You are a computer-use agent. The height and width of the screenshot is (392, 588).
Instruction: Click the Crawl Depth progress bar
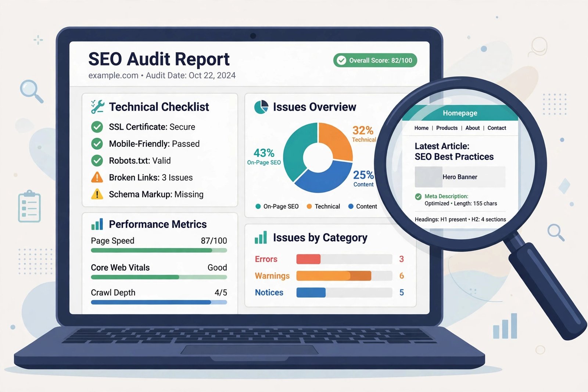[159, 302]
